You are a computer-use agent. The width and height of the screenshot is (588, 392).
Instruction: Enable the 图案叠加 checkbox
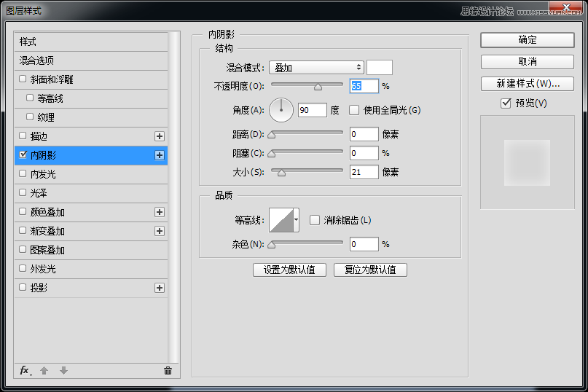[x=23, y=249]
